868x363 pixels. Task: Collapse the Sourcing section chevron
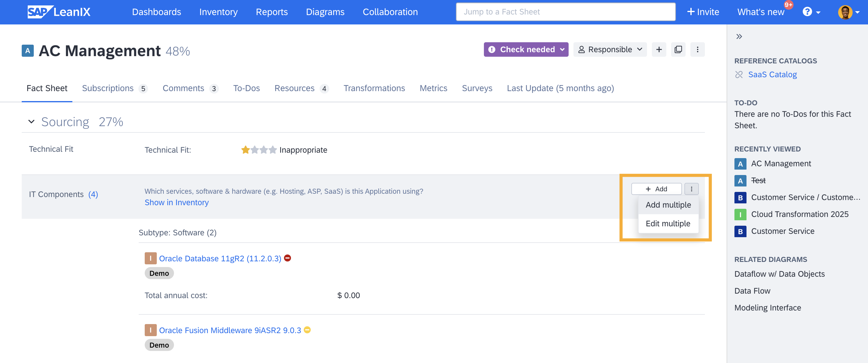click(31, 122)
